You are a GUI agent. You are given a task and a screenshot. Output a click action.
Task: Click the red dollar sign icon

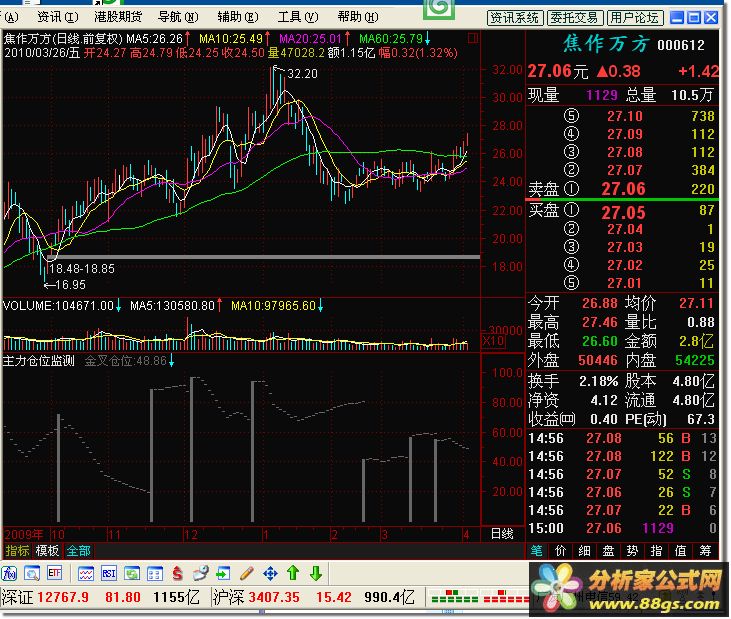click(177, 574)
